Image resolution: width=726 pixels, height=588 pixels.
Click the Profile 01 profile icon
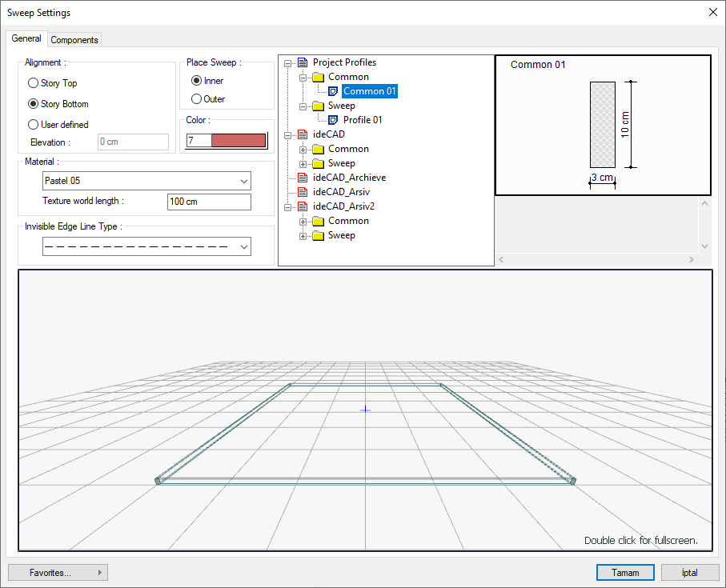tap(333, 120)
